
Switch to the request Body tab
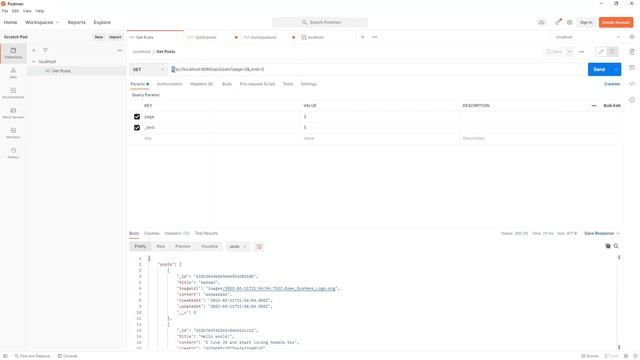[x=227, y=84]
